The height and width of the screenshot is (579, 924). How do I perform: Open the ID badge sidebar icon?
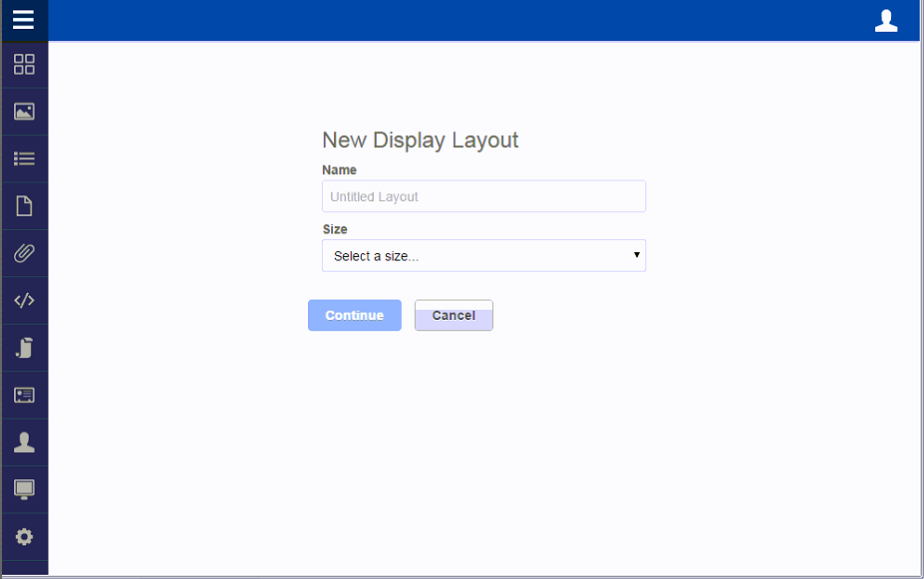(x=24, y=395)
